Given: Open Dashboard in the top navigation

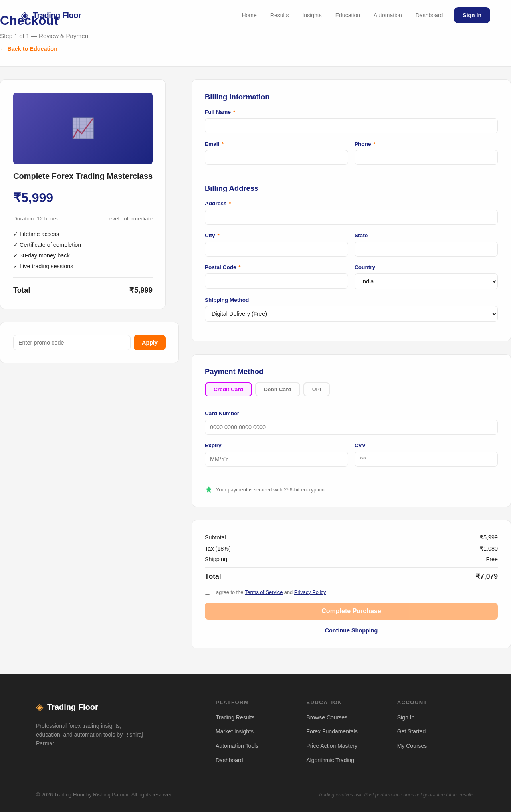Looking at the screenshot, I should 429,15.
